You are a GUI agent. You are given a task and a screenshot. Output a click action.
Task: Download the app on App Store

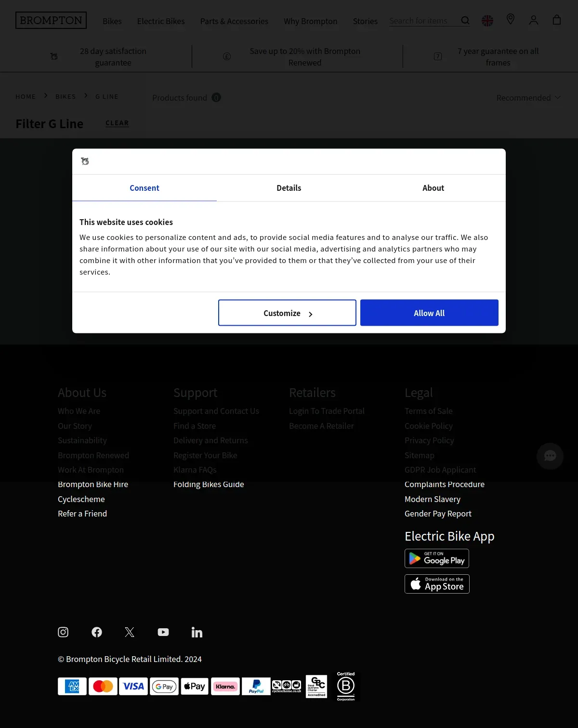pos(437,584)
